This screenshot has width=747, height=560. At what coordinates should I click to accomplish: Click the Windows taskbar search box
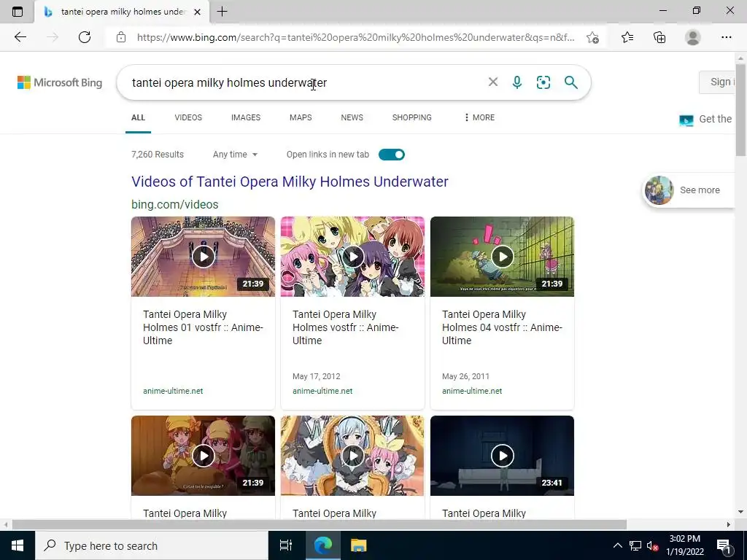(x=152, y=545)
